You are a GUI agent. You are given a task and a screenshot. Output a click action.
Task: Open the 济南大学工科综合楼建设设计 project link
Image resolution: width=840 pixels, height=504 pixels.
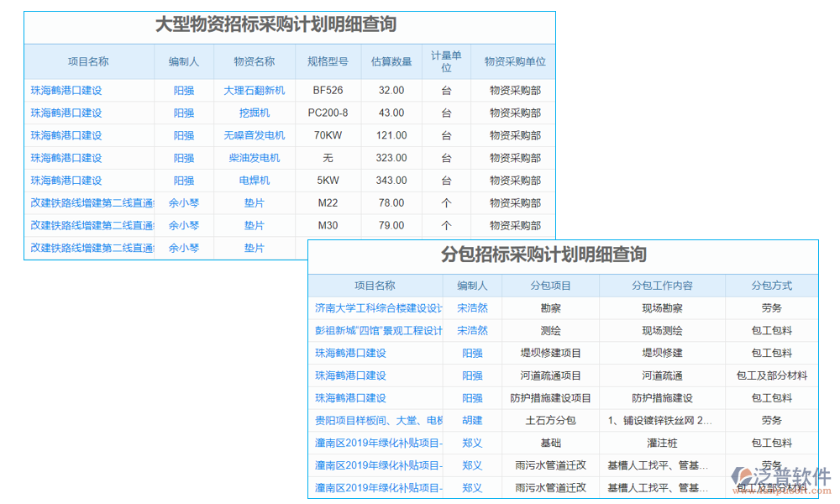pyautogui.click(x=375, y=308)
